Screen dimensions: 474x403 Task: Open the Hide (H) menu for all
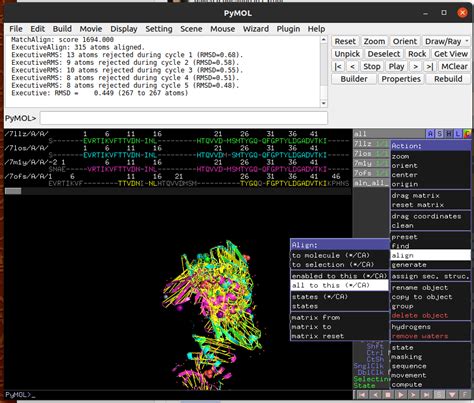(x=448, y=134)
